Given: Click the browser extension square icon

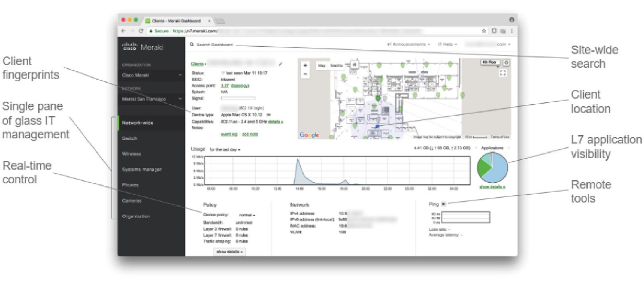Looking at the screenshot, I should pyautogui.click(x=494, y=31).
